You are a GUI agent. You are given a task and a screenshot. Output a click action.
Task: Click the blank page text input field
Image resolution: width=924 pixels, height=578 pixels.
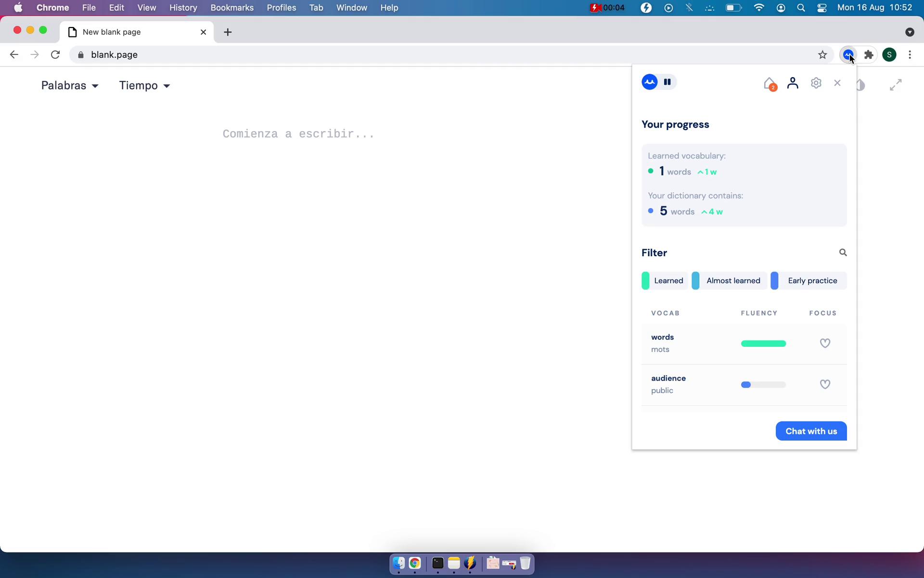(298, 133)
